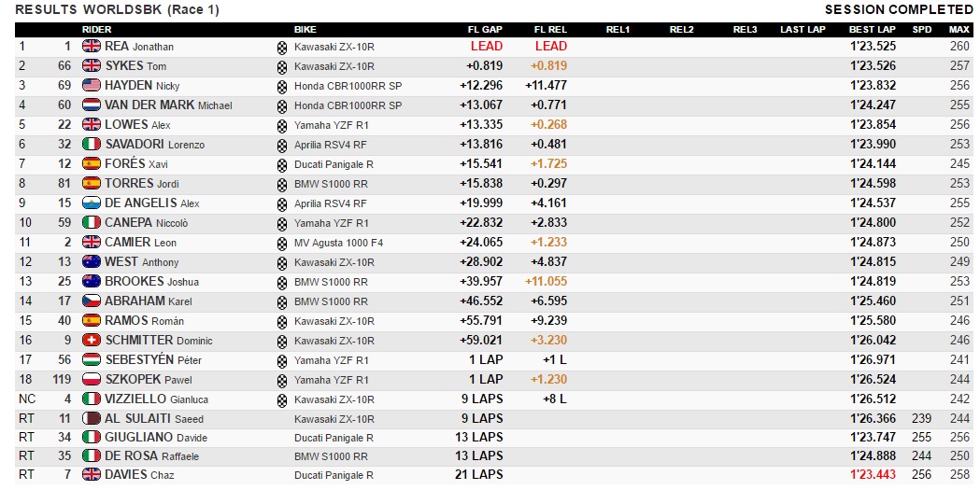Click the Dutch flag beside Van der Mark
980x490 pixels.
tap(92, 105)
